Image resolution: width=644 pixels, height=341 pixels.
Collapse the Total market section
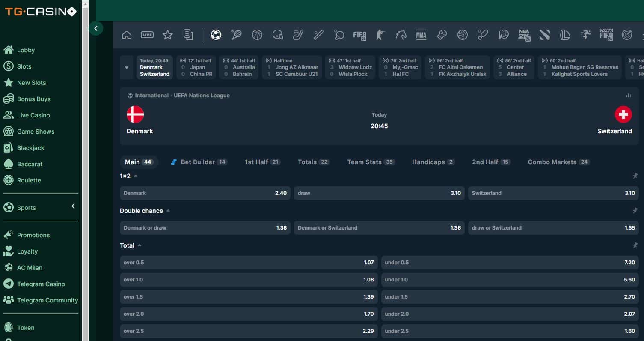point(139,245)
